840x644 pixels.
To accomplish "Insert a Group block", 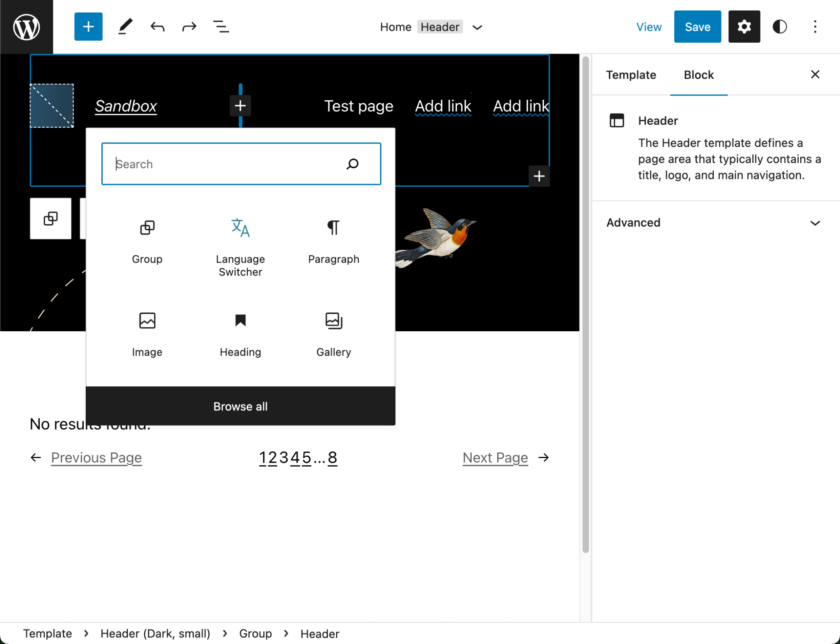I will tap(146, 242).
